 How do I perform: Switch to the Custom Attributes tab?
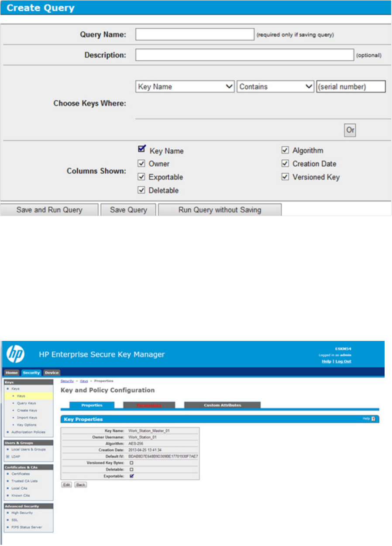click(x=222, y=405)
